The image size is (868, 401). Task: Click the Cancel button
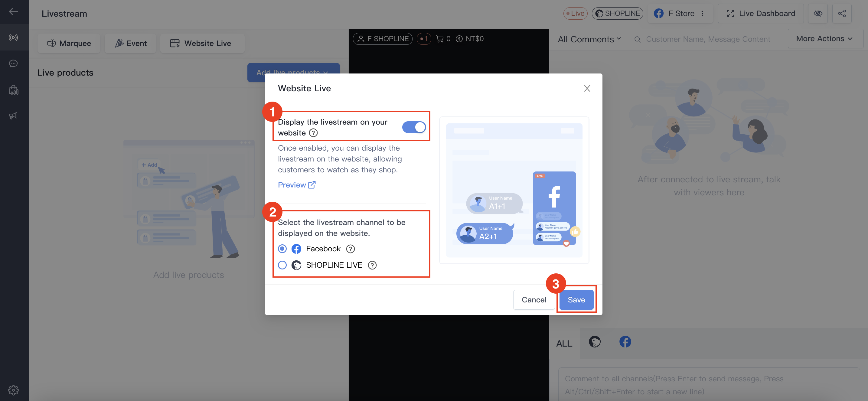(534, 300)
